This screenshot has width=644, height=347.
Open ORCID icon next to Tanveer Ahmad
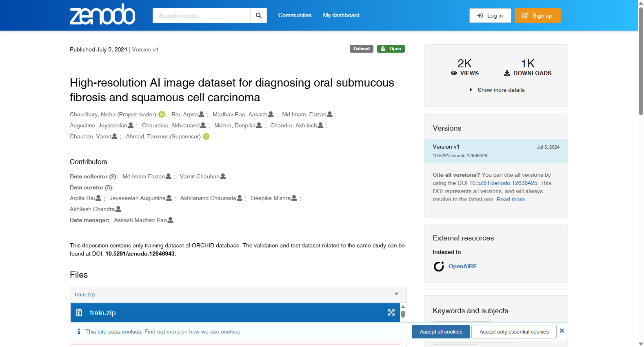206,136
